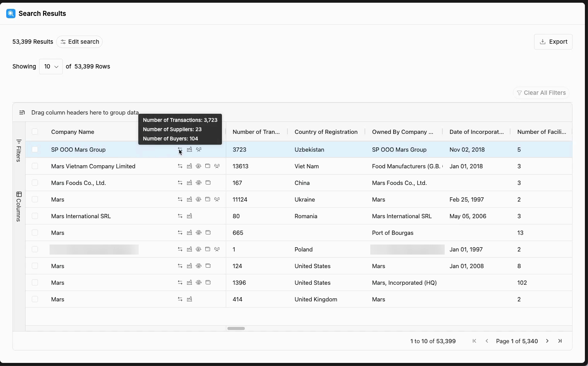Click the 'Mars, Incorporated (HQ)' owner cell
The image size is (588, 366).
[x=404, y=282]
